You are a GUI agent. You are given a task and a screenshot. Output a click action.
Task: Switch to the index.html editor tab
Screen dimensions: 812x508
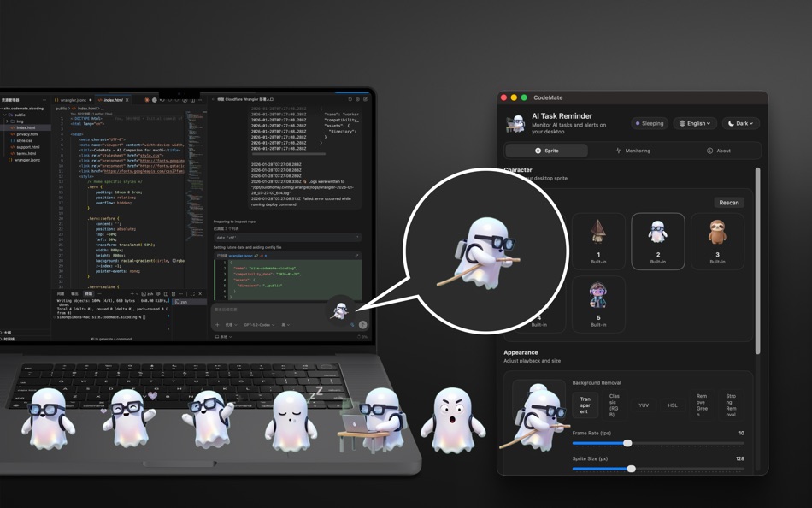[x=113, y=100]
